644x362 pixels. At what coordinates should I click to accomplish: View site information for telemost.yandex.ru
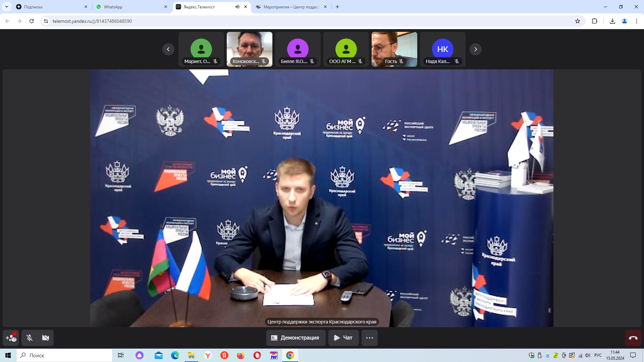[x=46, y=21]
